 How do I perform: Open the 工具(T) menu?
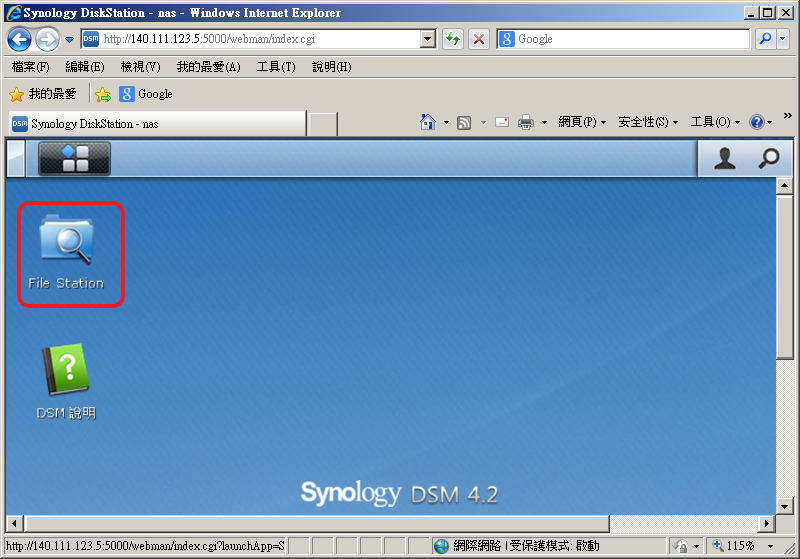tap(276, 67)
